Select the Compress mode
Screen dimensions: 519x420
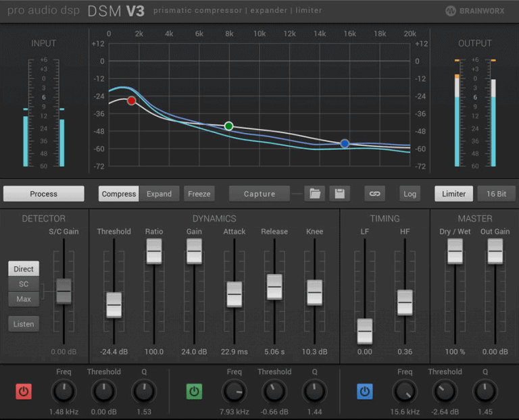[119, 194]
